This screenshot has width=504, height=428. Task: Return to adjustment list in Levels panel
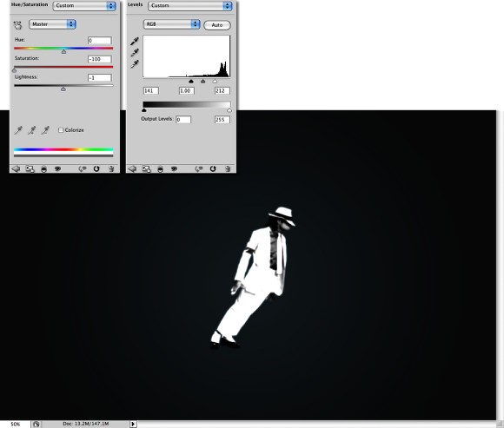132,168
